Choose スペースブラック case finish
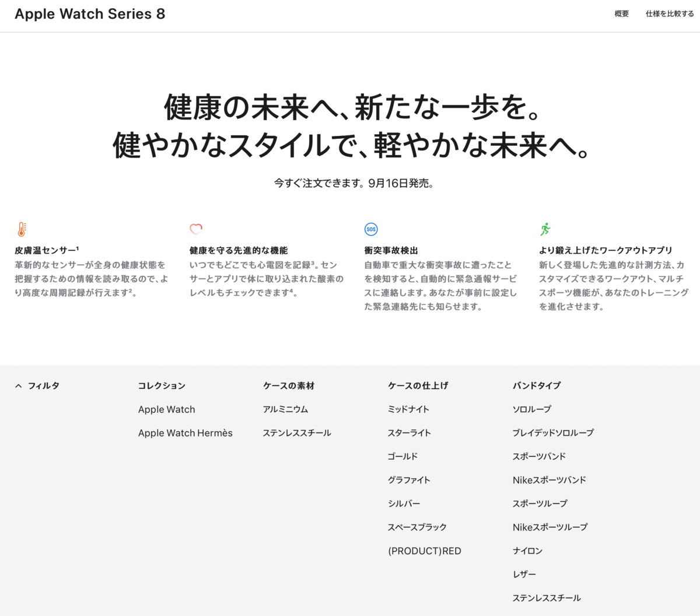This screenshot has height=616, width=700. tap(417, 527)
